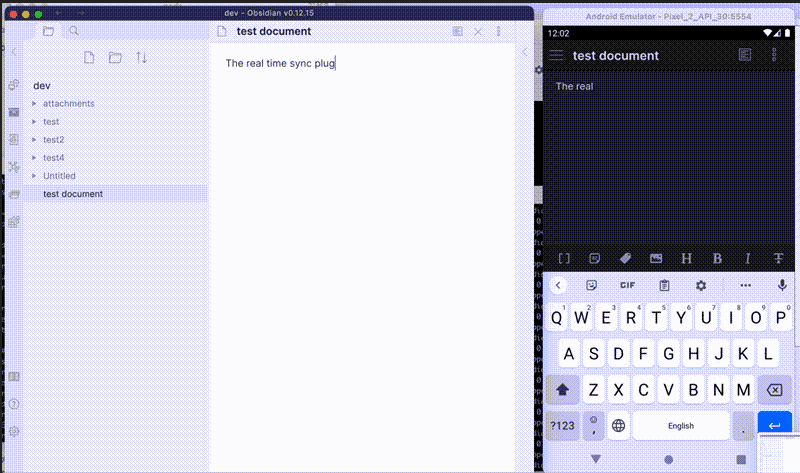The image size is (800, 473).
Task: Tap the bold B formatting icon on mobile toolbar
Action: (717, 259)
